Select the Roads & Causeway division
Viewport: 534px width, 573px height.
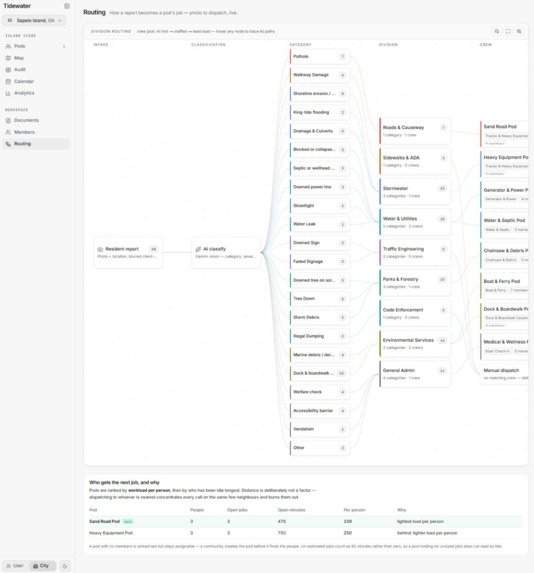(x=415, y=131)
